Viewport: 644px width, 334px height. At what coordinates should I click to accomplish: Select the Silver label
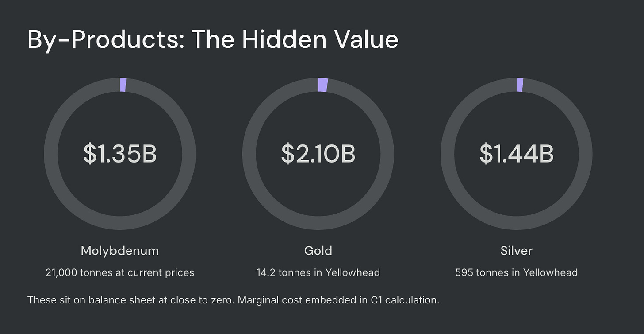[x=517, y=251]
